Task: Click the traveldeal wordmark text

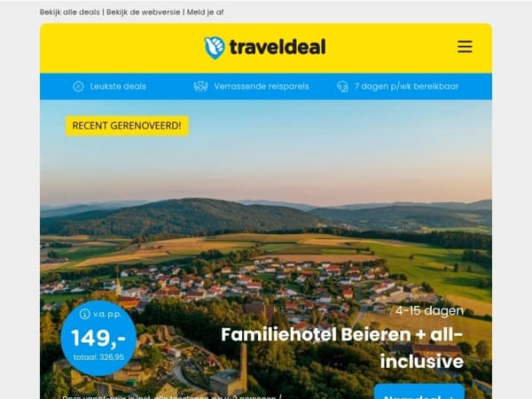Action: point(278,47)
